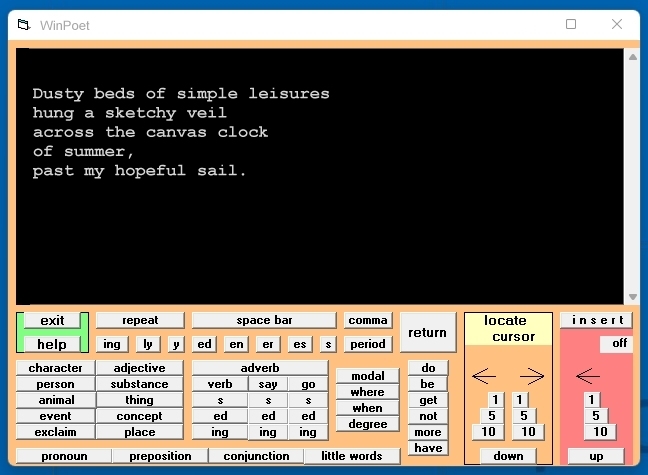This screenshot has height=475, width=648.
Task: Toggle the 'i n s e r t' mode button
Action: point(596,320)
